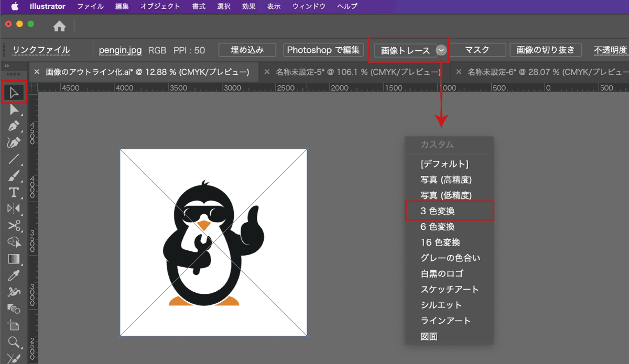The width and height of the screenshot is (629, 364).
Task: Activate the Paintbrush tool
Action: (x=14, y=175)
